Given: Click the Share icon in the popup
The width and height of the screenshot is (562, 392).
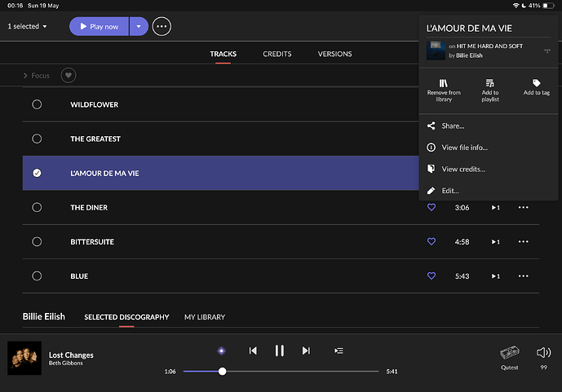Looking at the screenshot, I should 431,126.
